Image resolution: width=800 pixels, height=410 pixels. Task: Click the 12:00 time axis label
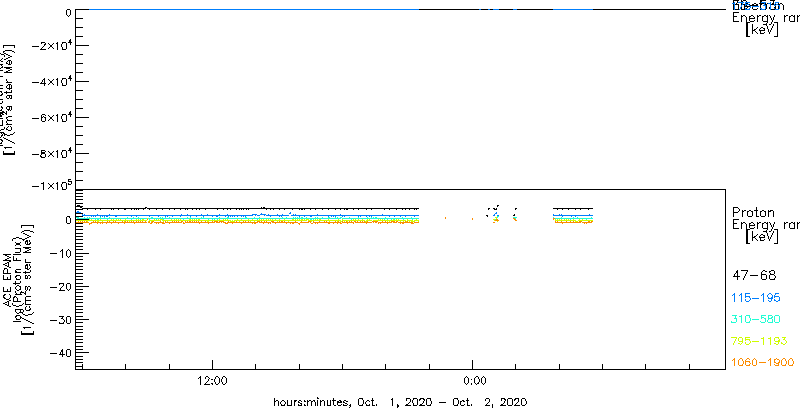click(212, 380)
